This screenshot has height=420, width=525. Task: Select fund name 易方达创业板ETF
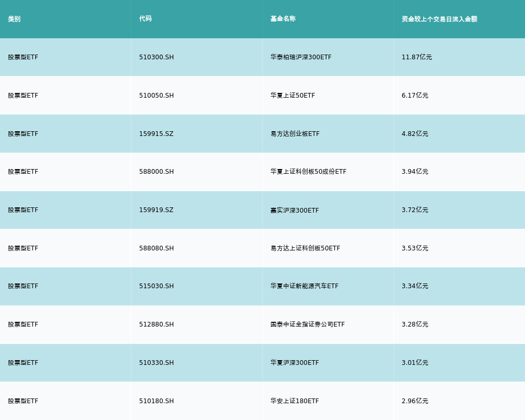pos(295,134)
